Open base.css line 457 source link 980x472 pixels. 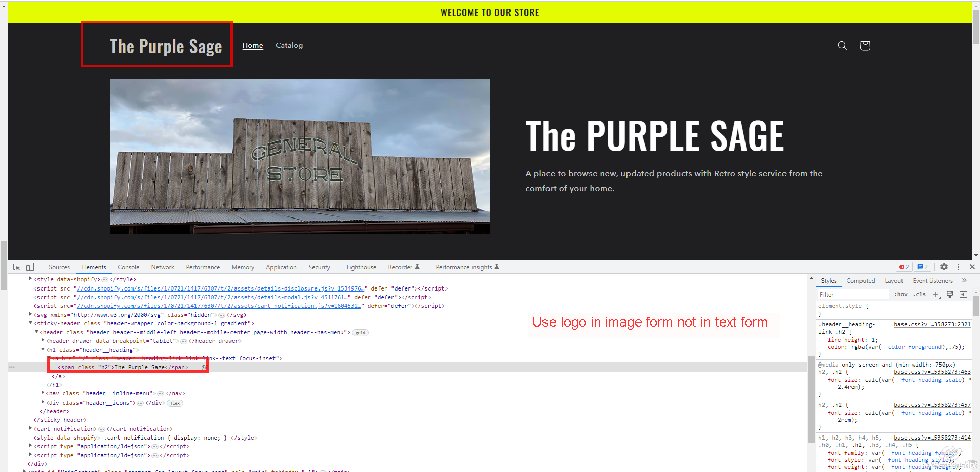click(x=932, y=405)
